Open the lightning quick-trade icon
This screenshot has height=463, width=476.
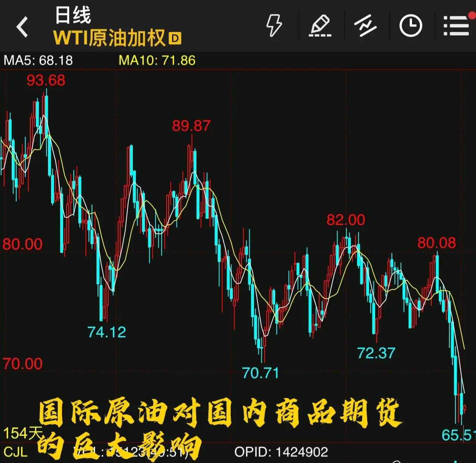click(274, 26)
